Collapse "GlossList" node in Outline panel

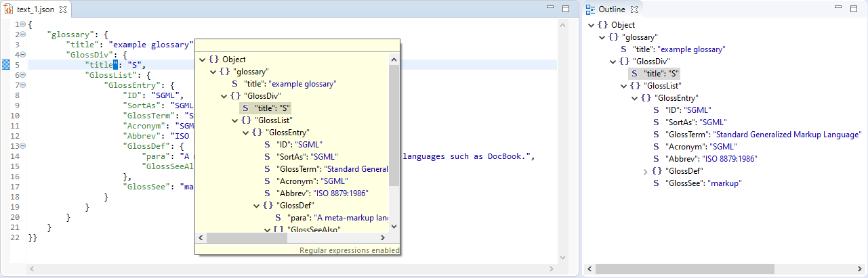[x=623, y=86]
